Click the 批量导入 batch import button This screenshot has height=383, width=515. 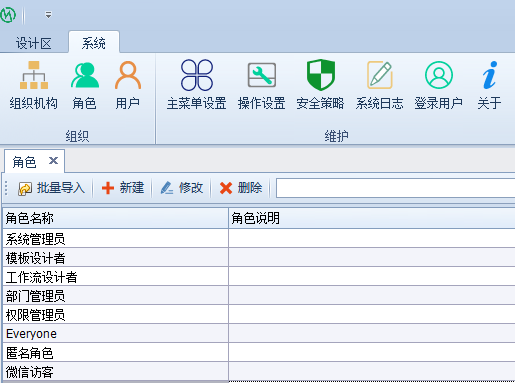(52, 188)
